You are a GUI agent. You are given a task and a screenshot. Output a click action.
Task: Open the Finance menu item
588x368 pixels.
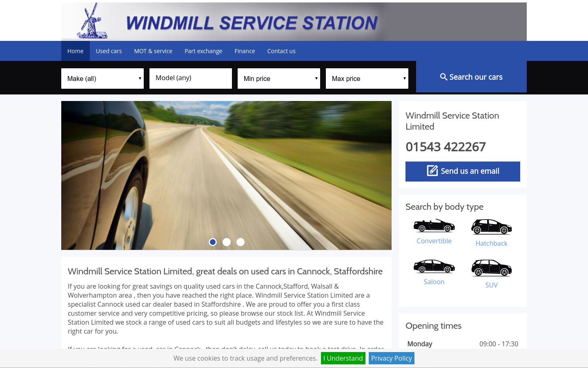pos(245,51)
